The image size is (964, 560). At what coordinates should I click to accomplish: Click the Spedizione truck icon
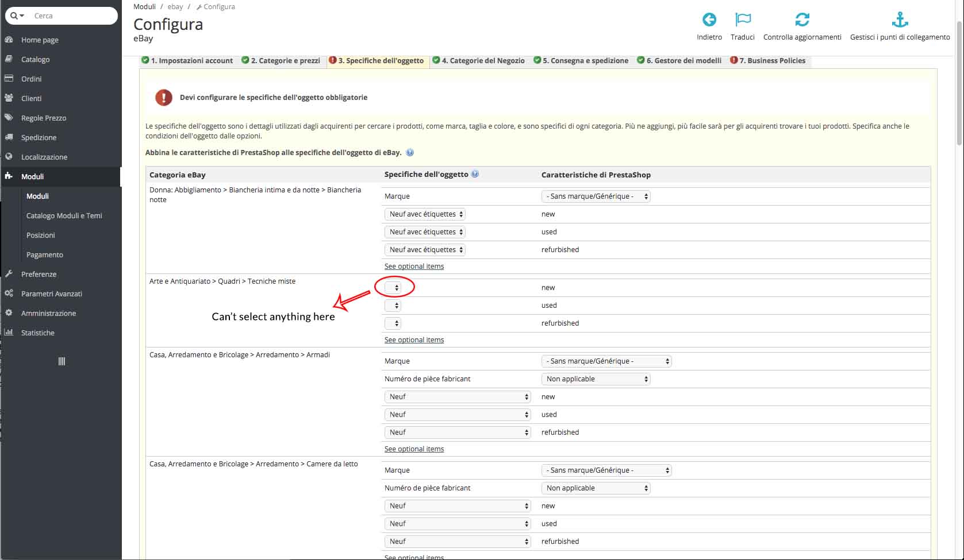[9, 137]
